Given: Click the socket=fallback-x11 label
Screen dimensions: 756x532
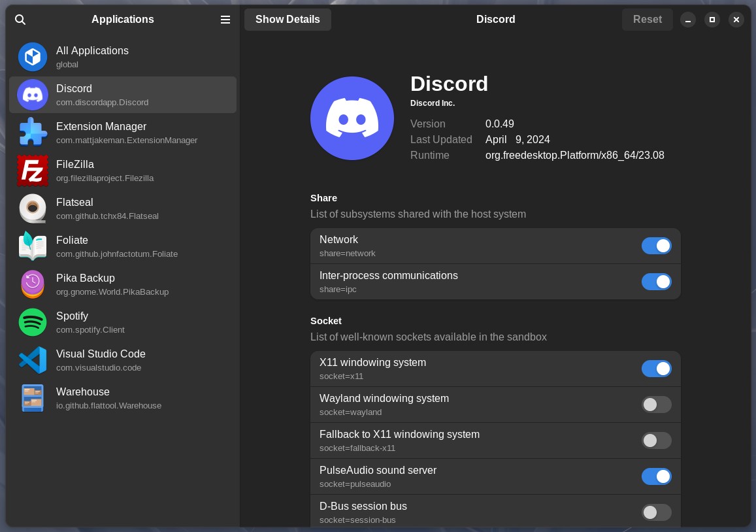Looking at the screenshot, I should [357, 448].
